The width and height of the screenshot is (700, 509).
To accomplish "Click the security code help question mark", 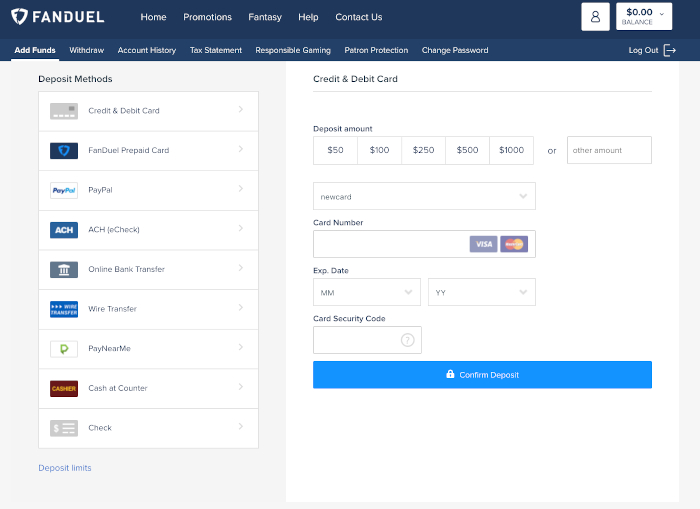I will click(x=408, y=340).
